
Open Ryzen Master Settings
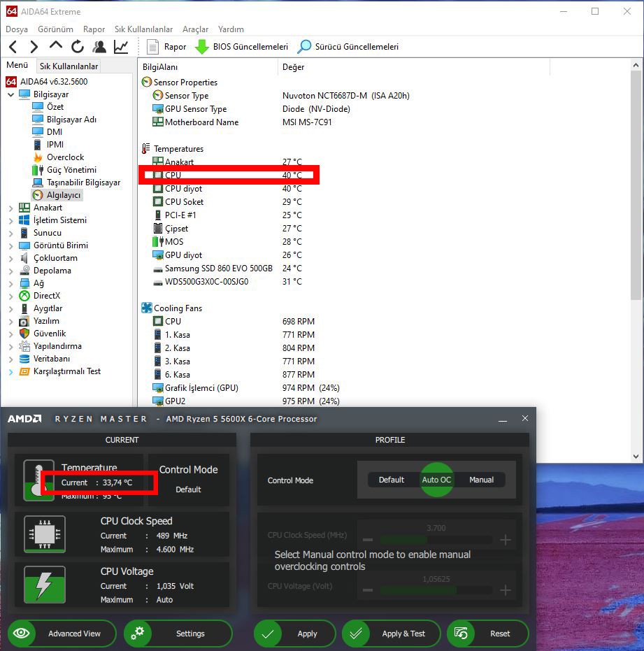pyautogui.click(x=178, y=634)
